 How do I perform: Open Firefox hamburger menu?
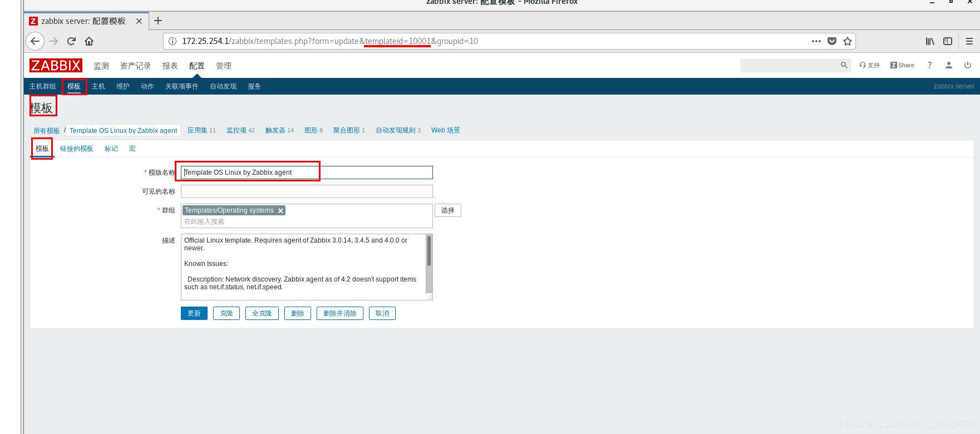[969, 41]
